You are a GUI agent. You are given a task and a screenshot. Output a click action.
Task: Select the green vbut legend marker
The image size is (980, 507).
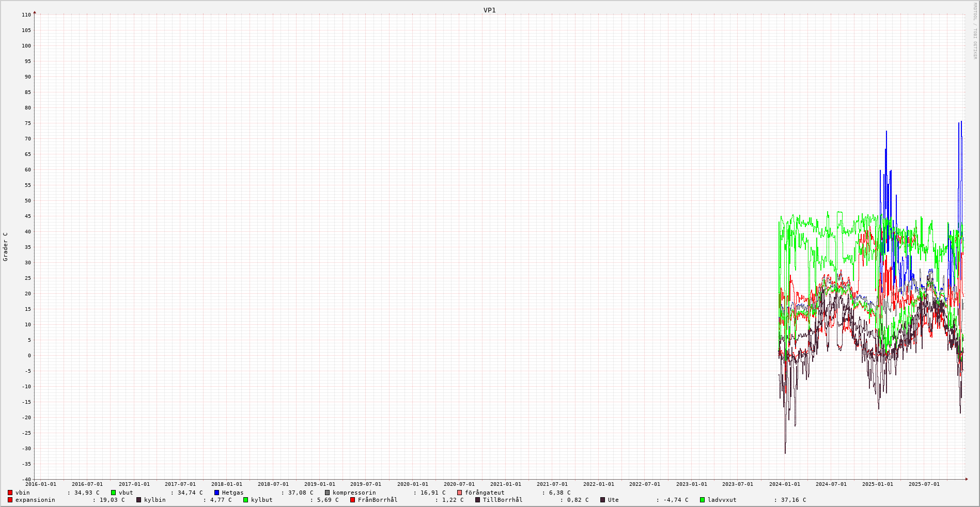[114, 493]
